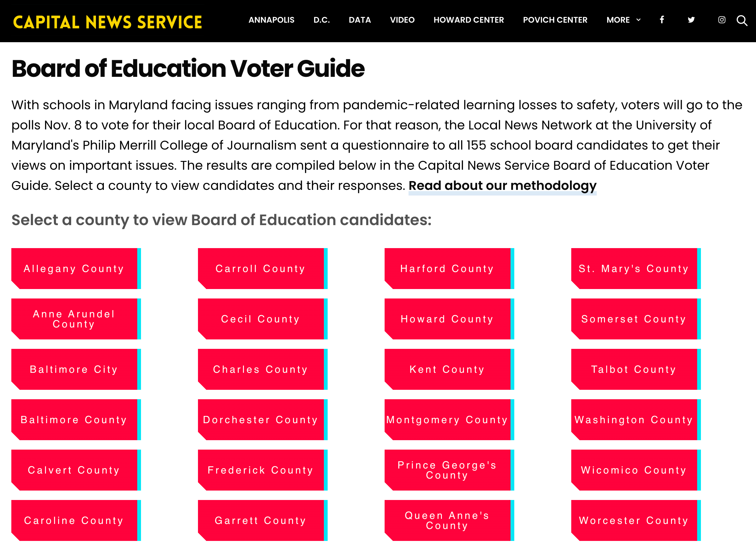View Baltimore City Board of Education candidates
The height and width of the screenshot is (551, 756).
pyautogui.click(x=74, y=369)
